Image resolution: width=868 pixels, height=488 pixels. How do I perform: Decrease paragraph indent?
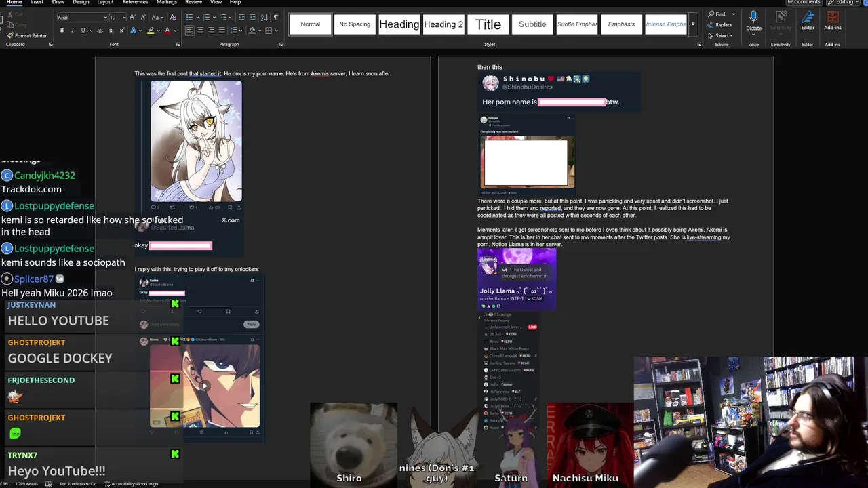[243, 17]
